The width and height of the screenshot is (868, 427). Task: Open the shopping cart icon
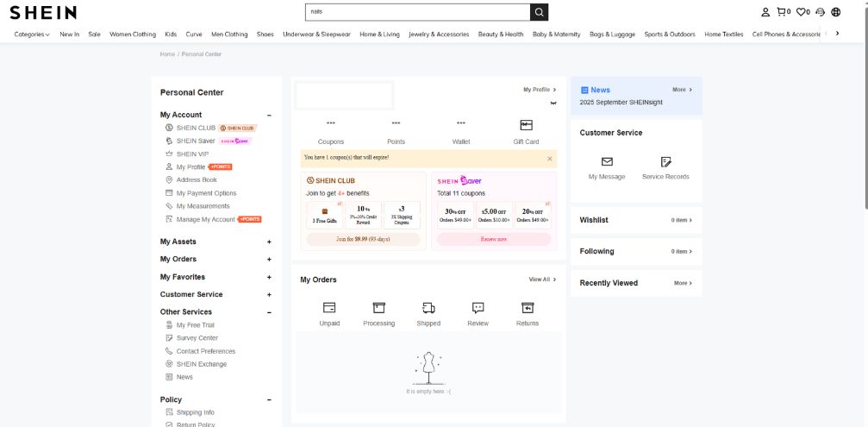[x=782, y=12]
